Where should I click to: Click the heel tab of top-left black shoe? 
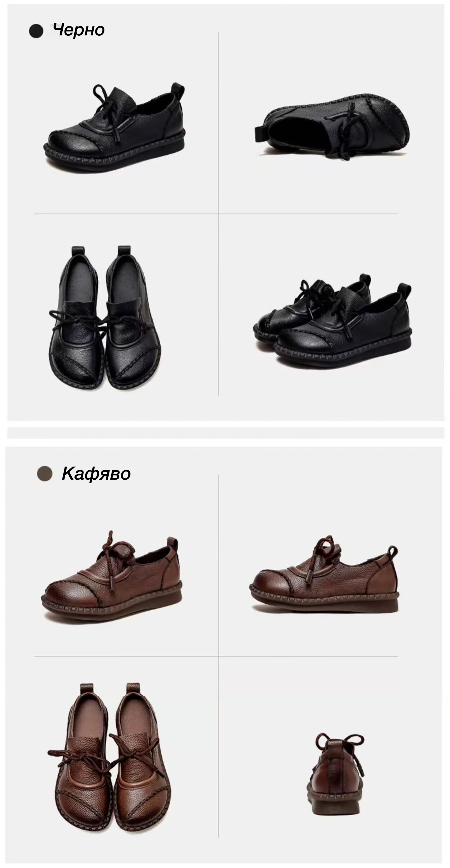point(178,91)
